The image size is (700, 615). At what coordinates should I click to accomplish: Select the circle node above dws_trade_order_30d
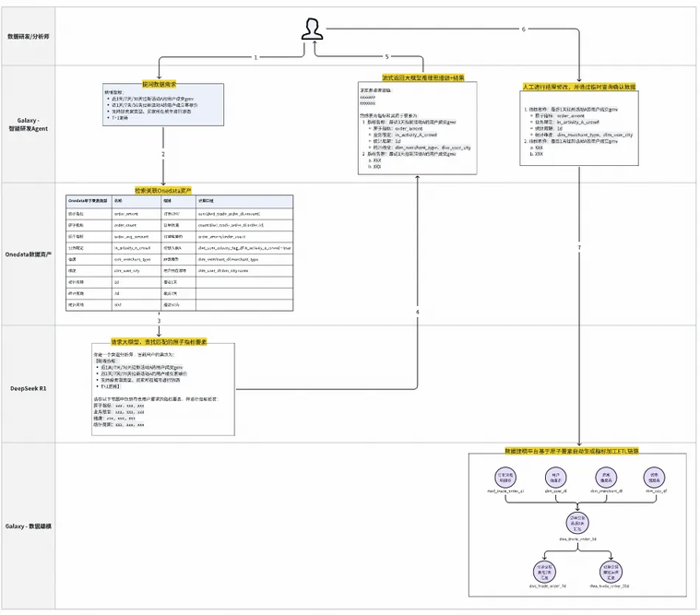[611, 572]
